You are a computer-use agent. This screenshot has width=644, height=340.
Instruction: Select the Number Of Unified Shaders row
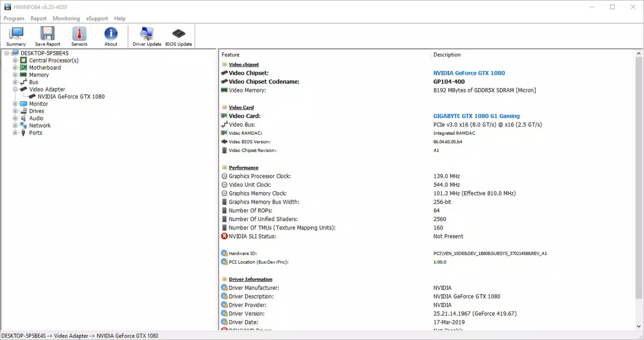(x=427, y=219)
